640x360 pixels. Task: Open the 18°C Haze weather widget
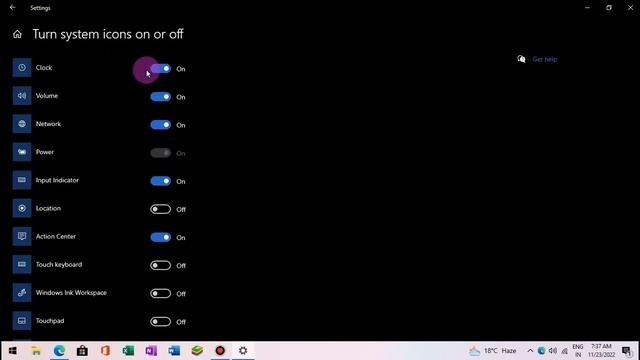492,351
